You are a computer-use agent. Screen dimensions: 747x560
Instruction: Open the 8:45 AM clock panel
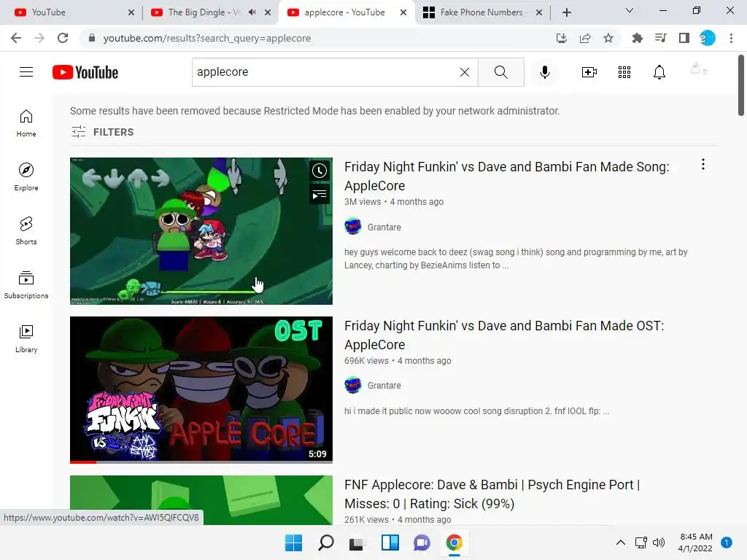point(695,542)
